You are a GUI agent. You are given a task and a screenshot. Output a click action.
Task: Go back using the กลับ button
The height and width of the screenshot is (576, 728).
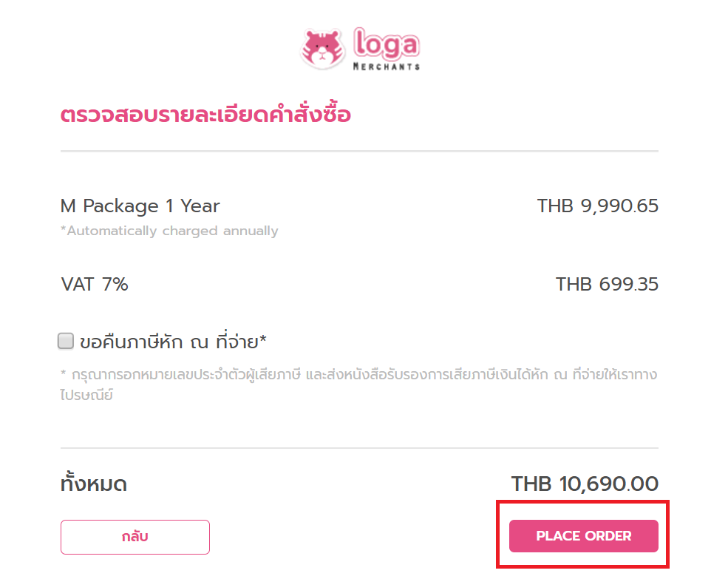coord(135,537)
